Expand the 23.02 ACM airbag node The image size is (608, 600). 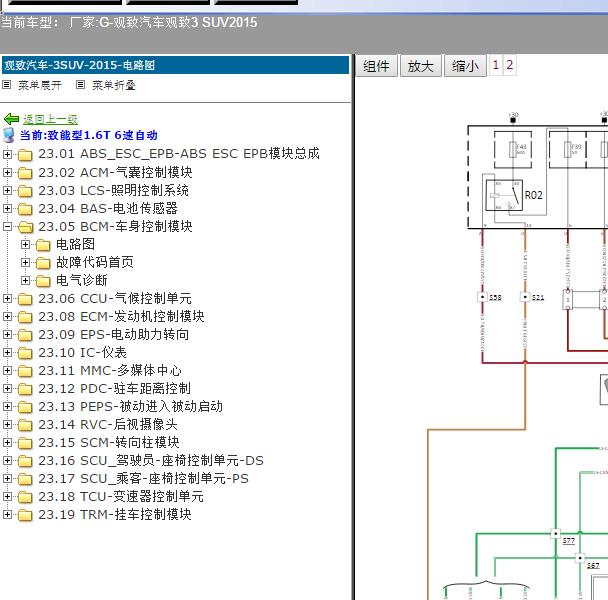(x=7, y=172)
